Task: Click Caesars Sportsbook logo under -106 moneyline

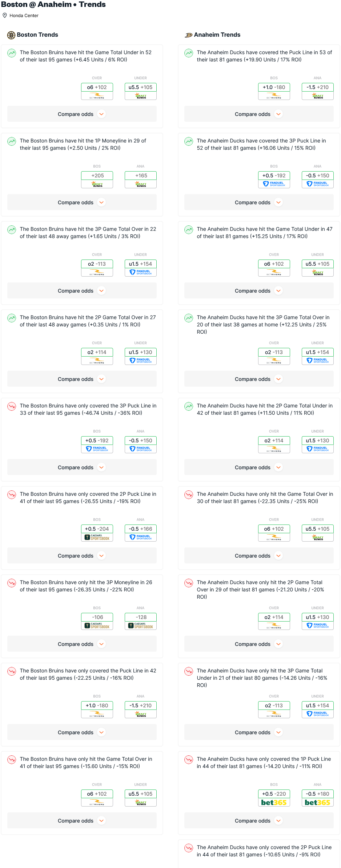Action: click(x=97, y=626)
